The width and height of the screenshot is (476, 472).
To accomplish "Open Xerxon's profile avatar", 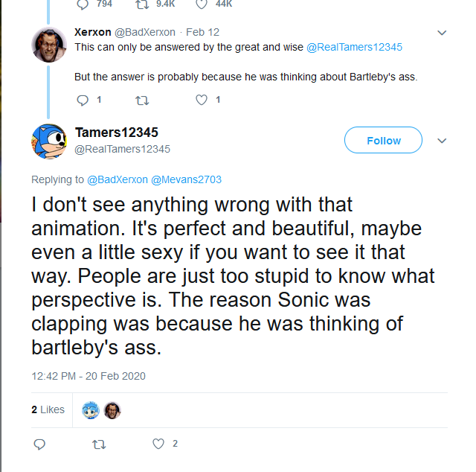I will pyautogui.click(x=49, y=44).
